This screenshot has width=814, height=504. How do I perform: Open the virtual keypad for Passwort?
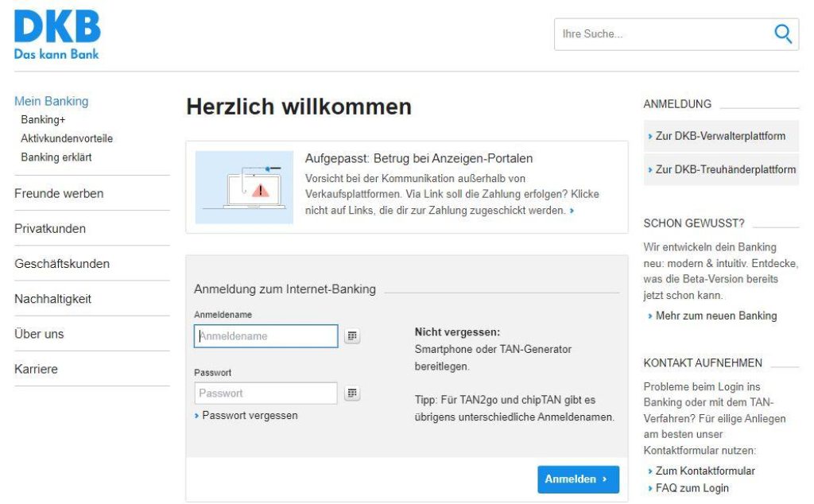pyautogui.click(x=351, y=393)
